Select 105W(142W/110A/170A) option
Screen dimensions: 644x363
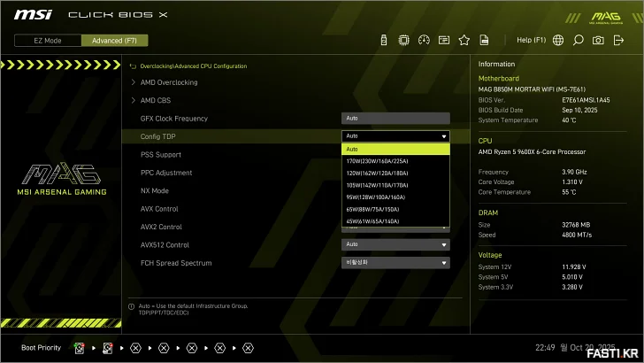[395, 185]
